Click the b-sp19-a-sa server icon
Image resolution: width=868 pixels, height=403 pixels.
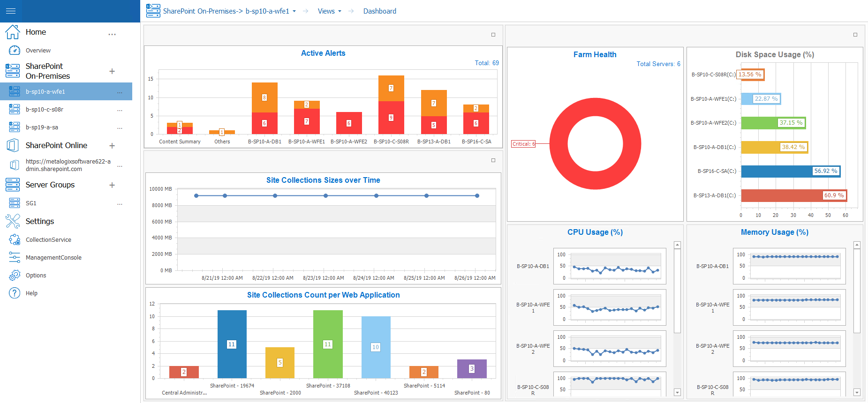[x=15, y=127]
